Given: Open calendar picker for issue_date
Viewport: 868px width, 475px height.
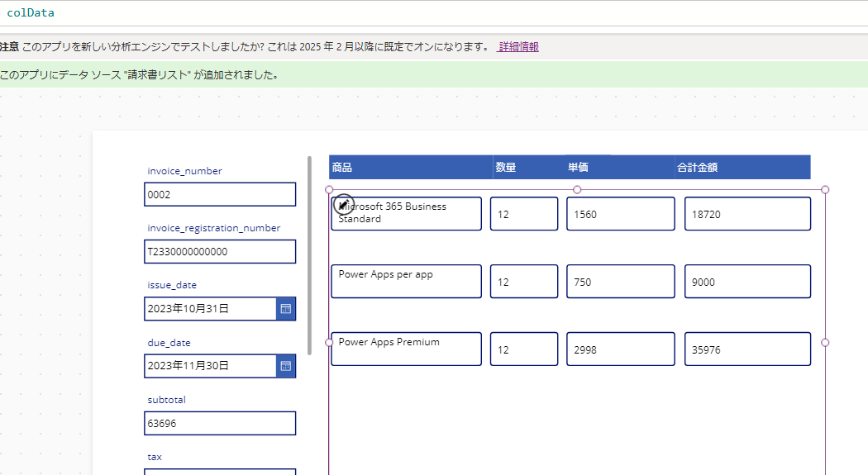Looking at the screenshot, I should pyautogui.click(x=286, y=309).
